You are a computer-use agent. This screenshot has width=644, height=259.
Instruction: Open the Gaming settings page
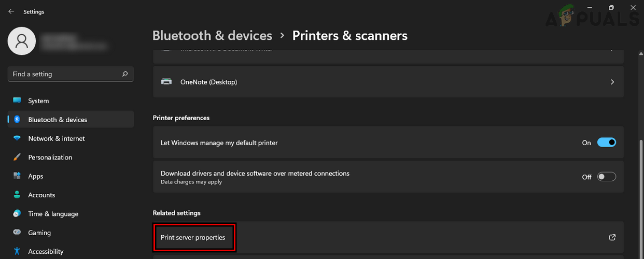point(39,233)
